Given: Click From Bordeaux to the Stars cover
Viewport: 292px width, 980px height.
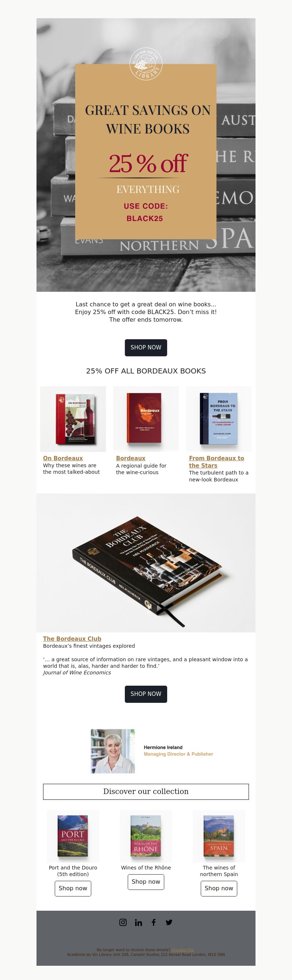Looking at the screenshot, I should coord(219,419).
